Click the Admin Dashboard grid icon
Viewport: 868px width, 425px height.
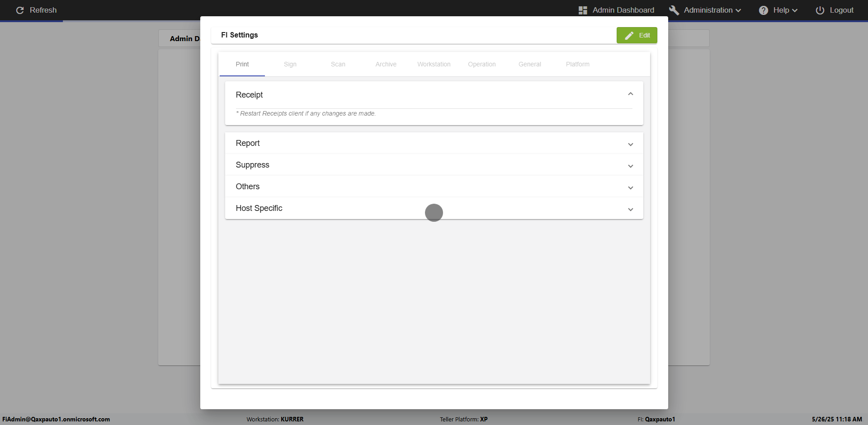pos(583,10)
